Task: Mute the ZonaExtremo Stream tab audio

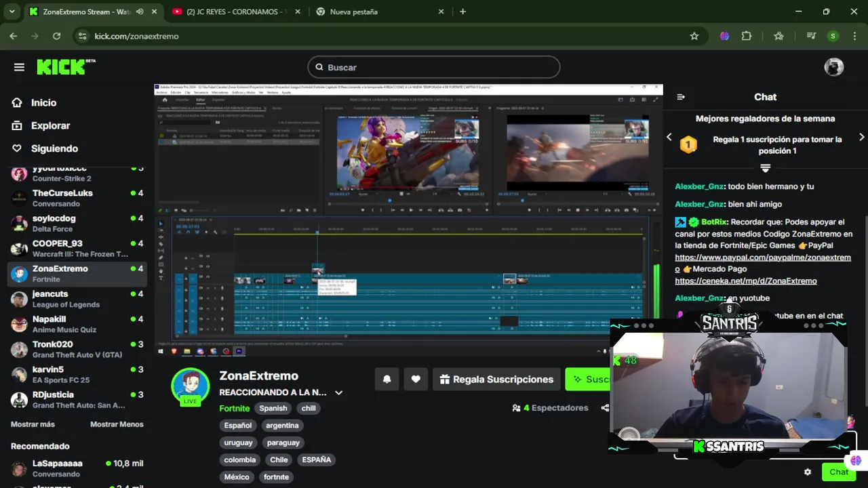Action: 140,12
